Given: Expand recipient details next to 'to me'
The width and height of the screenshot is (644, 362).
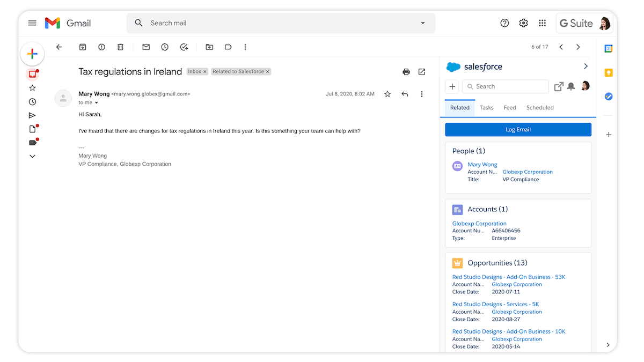Looking at the screenshot, I should click(97, 103).
